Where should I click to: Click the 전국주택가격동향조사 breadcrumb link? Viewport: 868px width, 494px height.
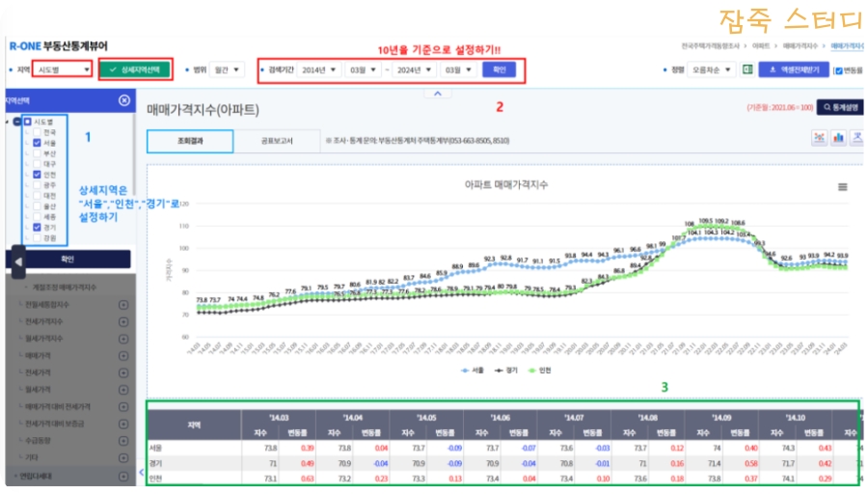click(710, 46)
